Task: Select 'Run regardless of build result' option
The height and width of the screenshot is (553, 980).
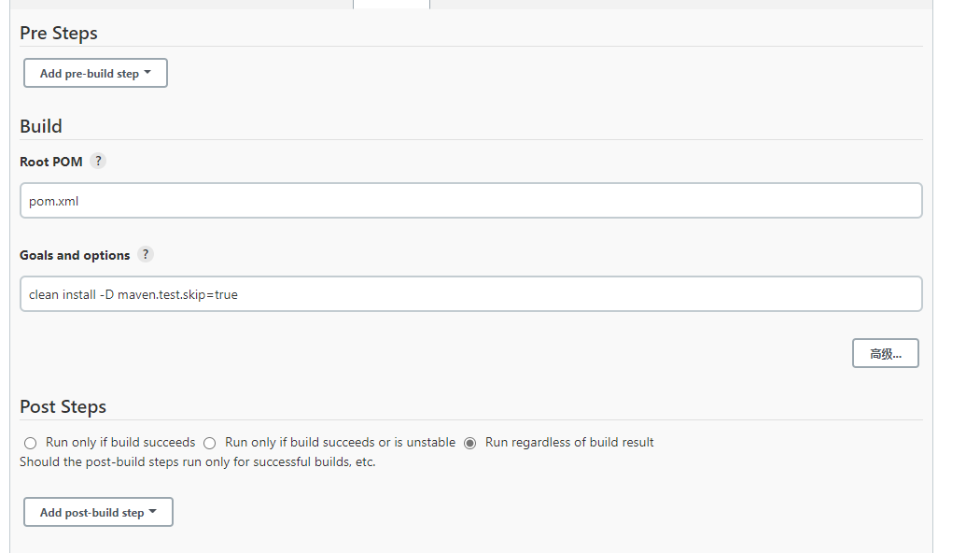Action: [470, 443]
